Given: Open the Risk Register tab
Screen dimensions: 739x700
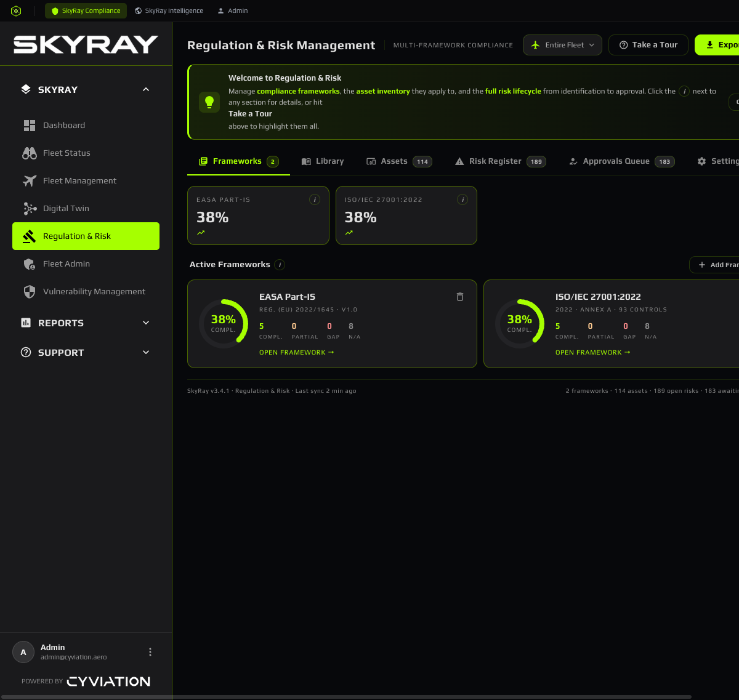Looking at the screenshot, I should (500, 161).
